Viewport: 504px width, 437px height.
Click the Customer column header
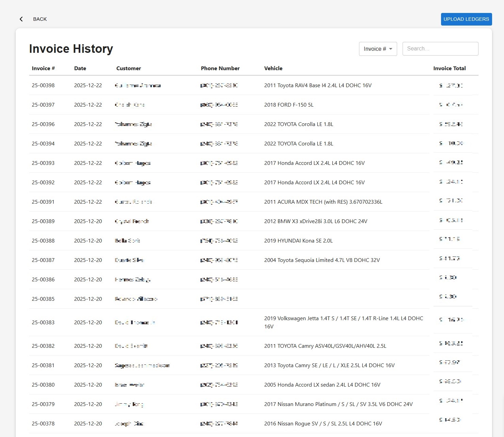tap(128, 68)
